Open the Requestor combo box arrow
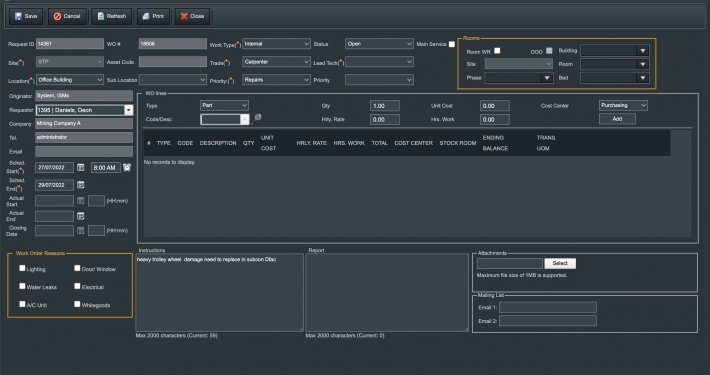This screenshot has height=375, width=710. point(129,110)
